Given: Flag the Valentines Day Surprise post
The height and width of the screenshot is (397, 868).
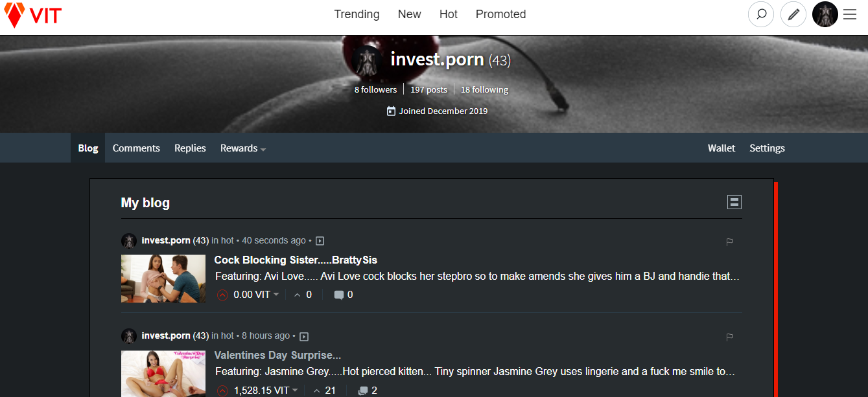Looking at the screenshot, I should pyautogui.click(x=729, y=337).
